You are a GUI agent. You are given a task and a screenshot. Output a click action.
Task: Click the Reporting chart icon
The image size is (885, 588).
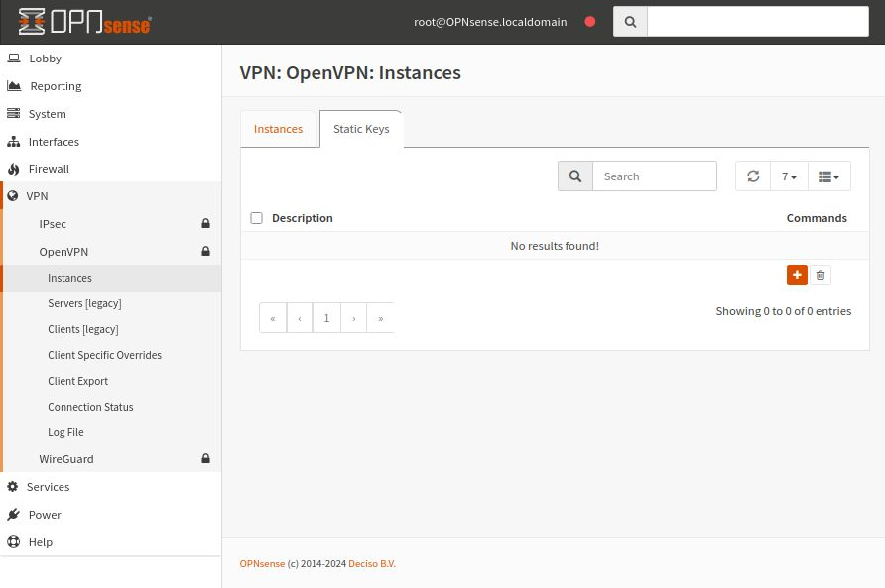14,85
